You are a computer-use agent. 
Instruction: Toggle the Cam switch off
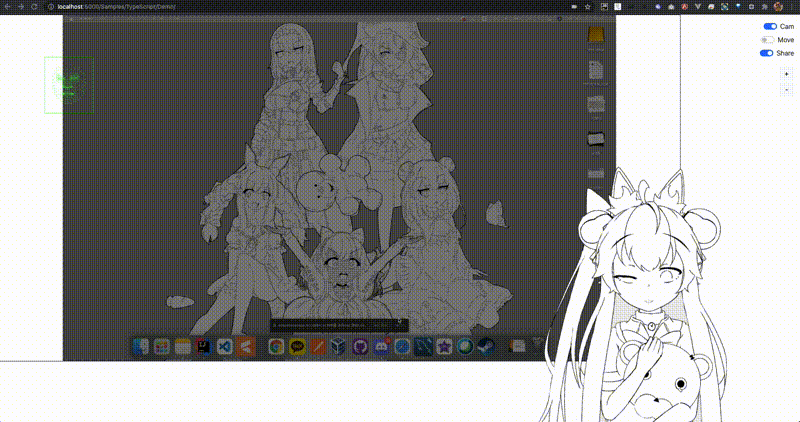770,27
